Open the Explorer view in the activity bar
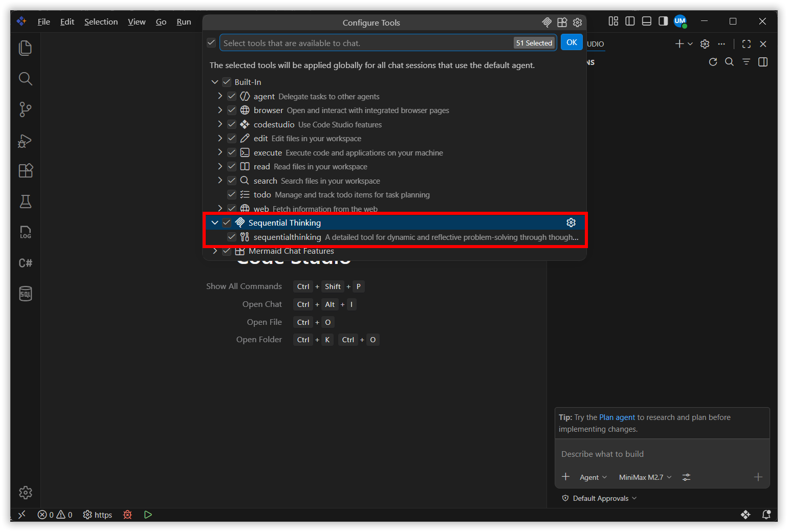This screenshot has width=788, height=532. click(25, 48)
